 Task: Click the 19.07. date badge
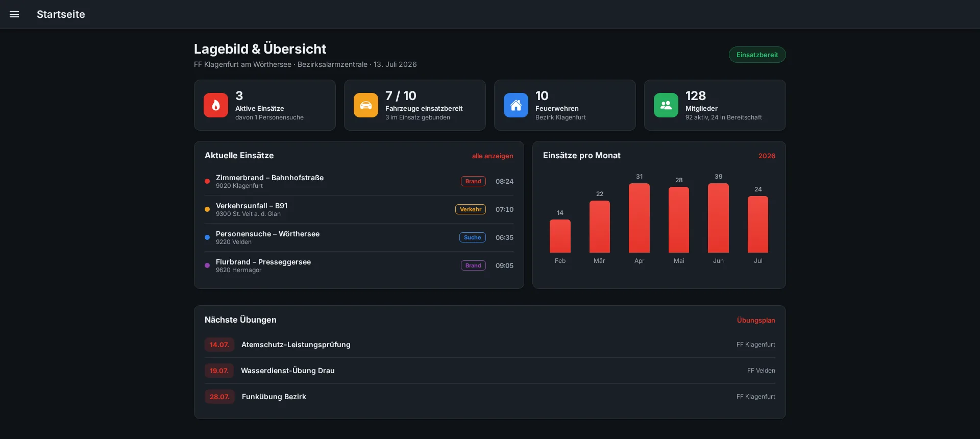pos(219,371)
